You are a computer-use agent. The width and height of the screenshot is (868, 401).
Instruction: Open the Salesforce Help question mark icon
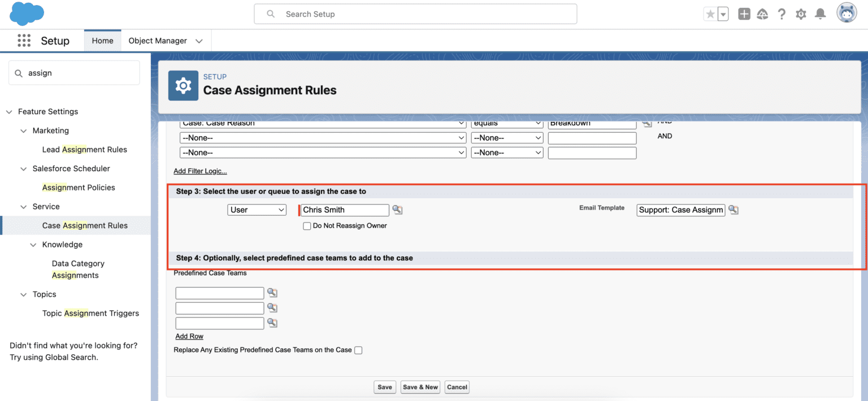coord(782,14)
